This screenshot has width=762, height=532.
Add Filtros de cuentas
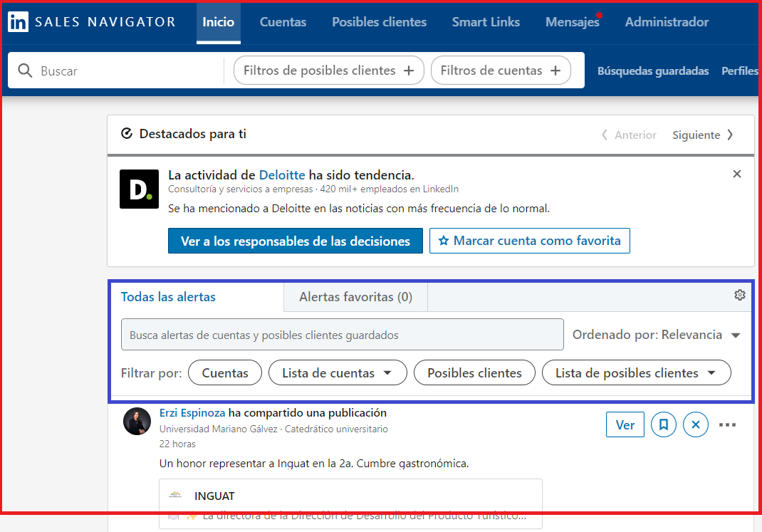[501, 71]
